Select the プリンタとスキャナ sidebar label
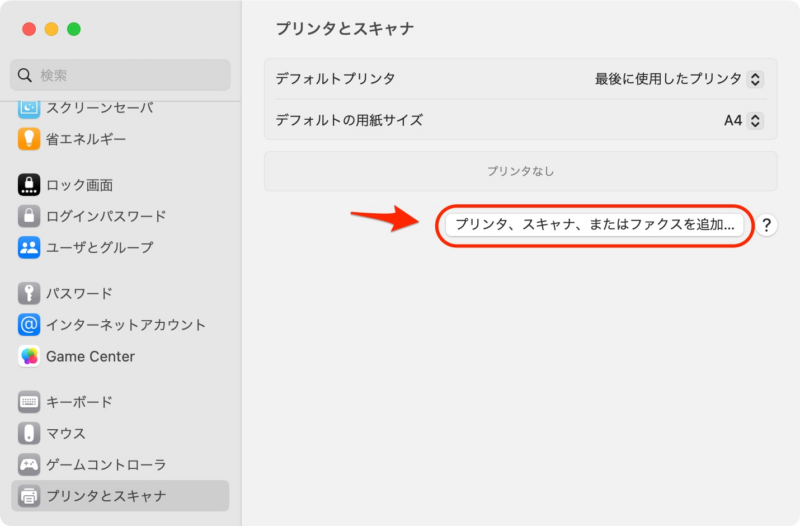Viewport: 800px width, 526px height. [x=106, y=496]
